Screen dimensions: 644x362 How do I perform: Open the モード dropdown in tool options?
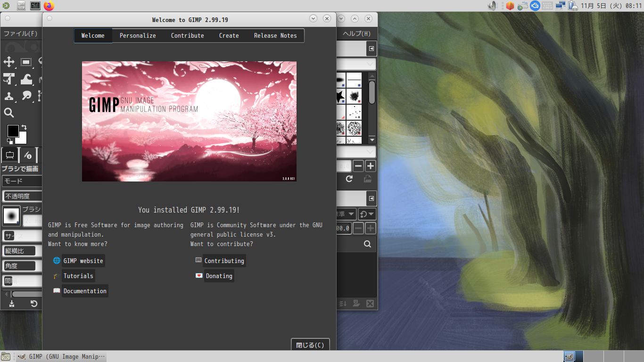[22, 181]
